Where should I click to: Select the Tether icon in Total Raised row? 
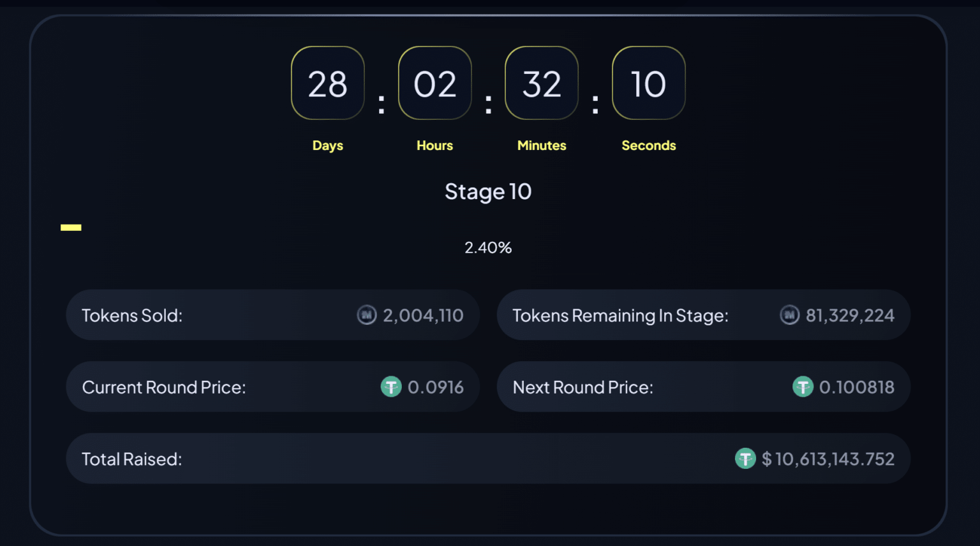pyautogui.click(x=745, y=459)
